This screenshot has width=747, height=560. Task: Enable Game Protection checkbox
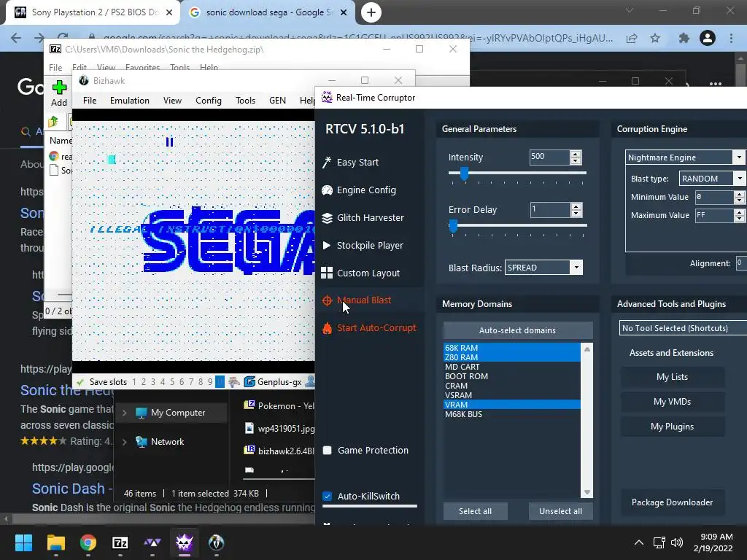(x=328, y=451)
